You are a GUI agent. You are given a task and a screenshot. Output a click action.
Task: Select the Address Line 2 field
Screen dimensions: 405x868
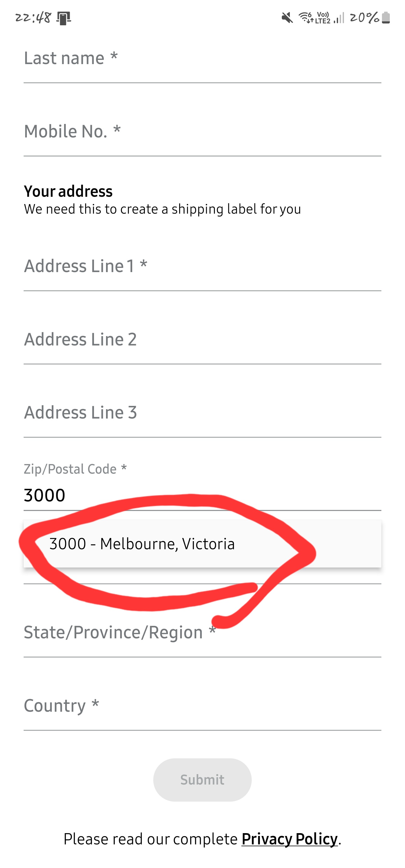(x=202, y=340)
